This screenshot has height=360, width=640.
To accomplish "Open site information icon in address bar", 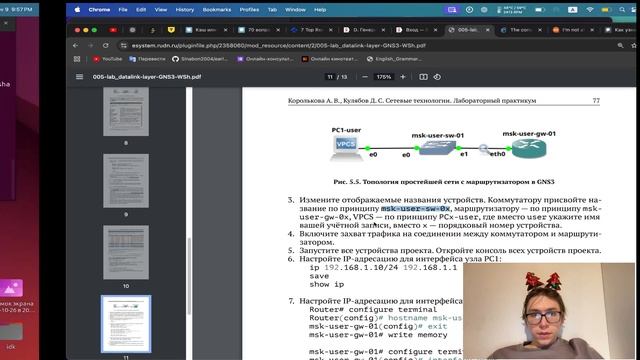I will click(x=124, y=45).
